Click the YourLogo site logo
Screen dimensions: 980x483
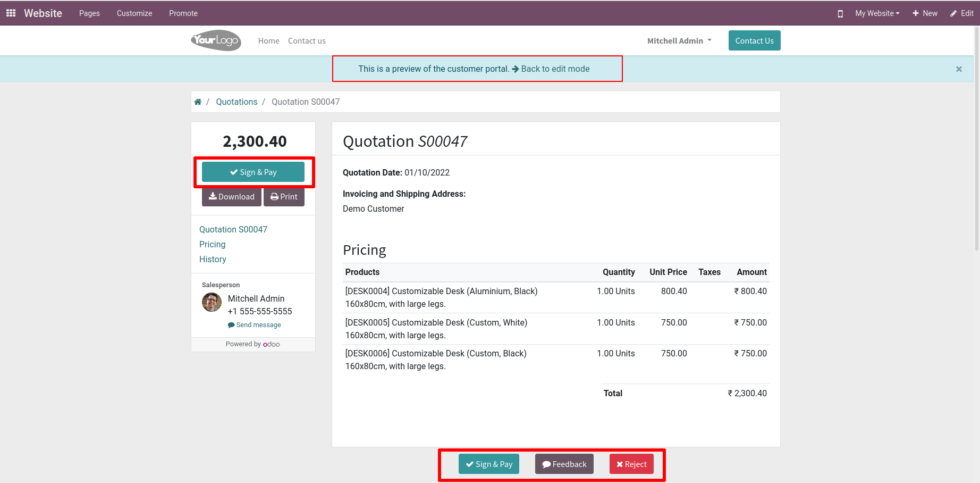[x=216, y=40]
